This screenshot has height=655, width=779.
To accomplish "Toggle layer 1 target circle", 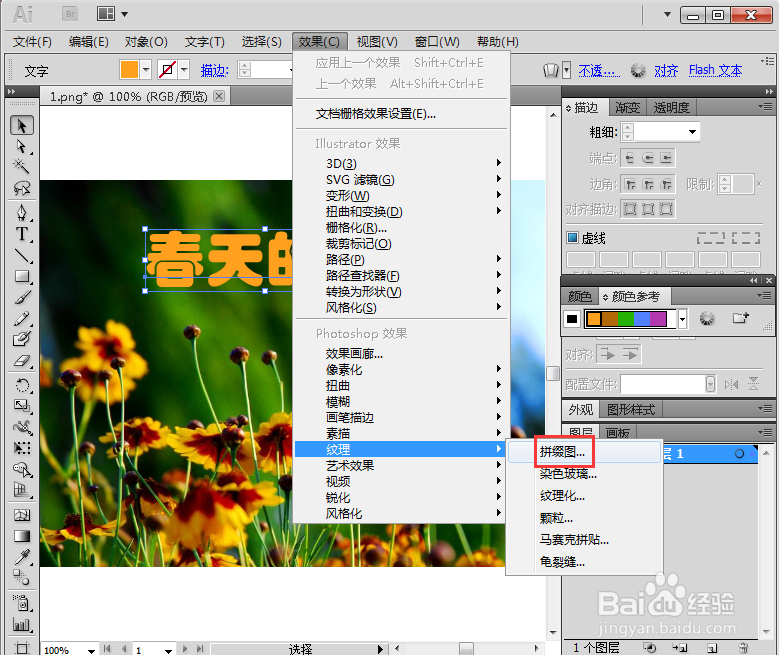I will [739, 454].
